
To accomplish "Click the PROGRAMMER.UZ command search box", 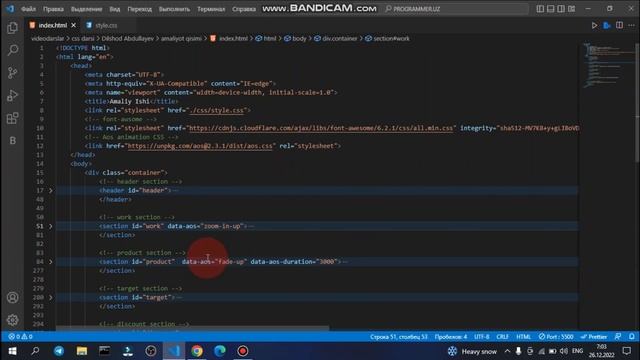I will (x=455, y=9).
